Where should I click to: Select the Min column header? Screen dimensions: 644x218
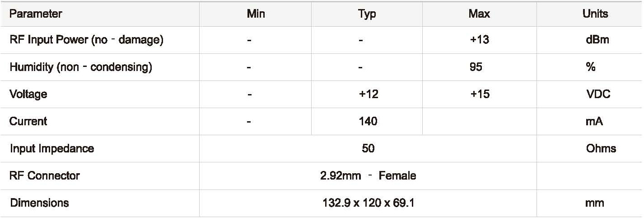(256, 14)
